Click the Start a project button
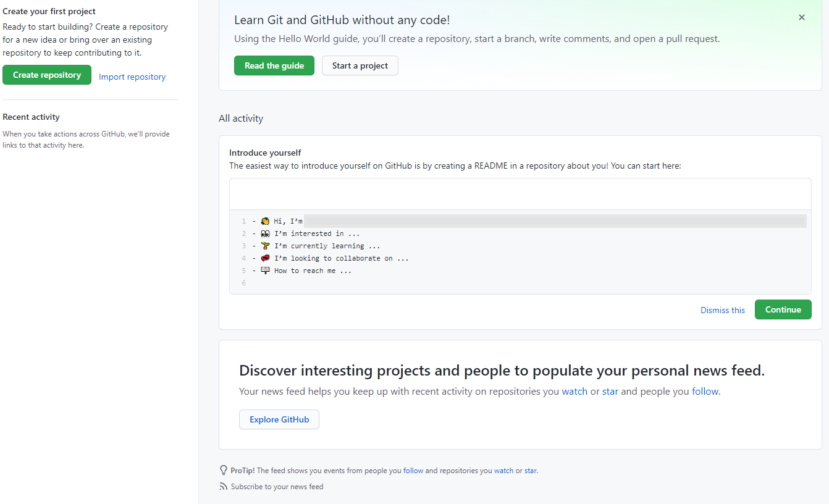 (360, 65)
